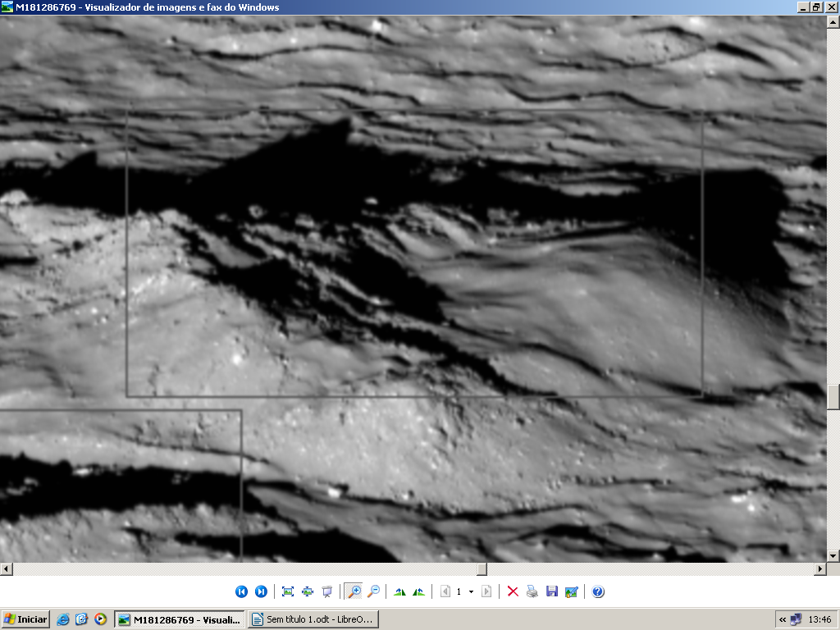Expand hidden system tray icons
Viewport: 840px width, 630px height.
(x=783, y=619)
